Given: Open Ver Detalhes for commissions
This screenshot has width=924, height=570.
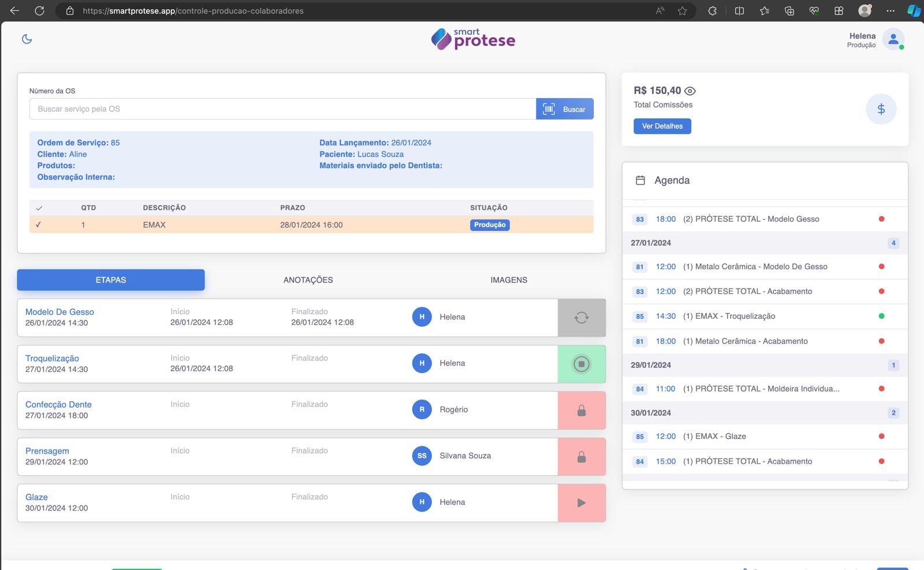Looking at the screenshot, I should 662,126.
